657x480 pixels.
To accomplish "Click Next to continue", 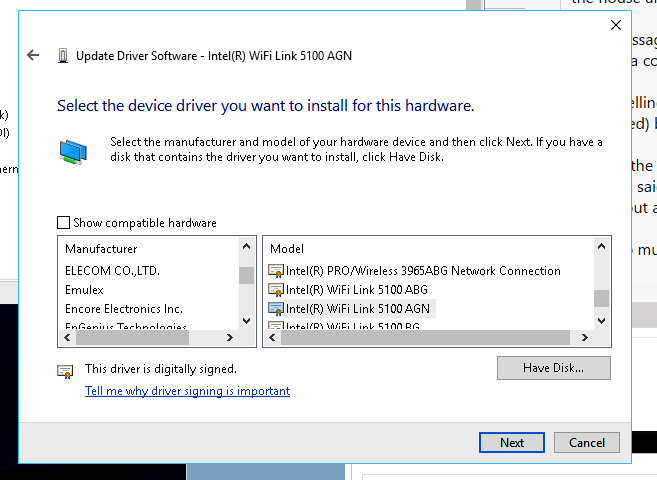I will pos(512,442).
